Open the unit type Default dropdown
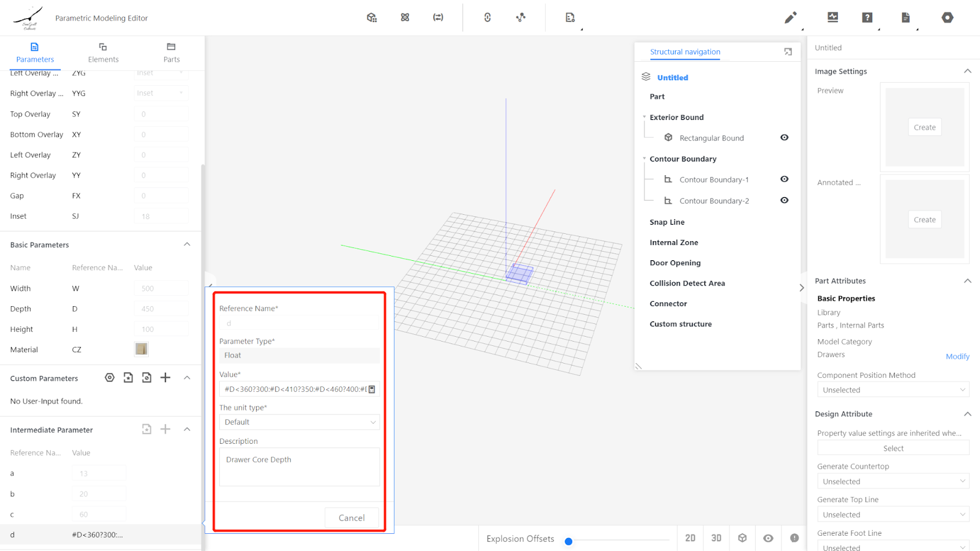 (299, 422)
